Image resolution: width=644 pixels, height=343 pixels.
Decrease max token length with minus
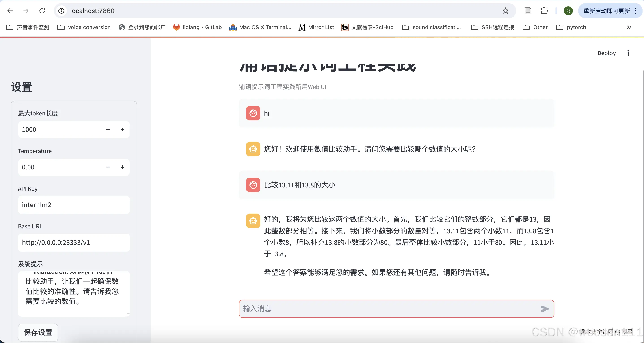[108, 130]
